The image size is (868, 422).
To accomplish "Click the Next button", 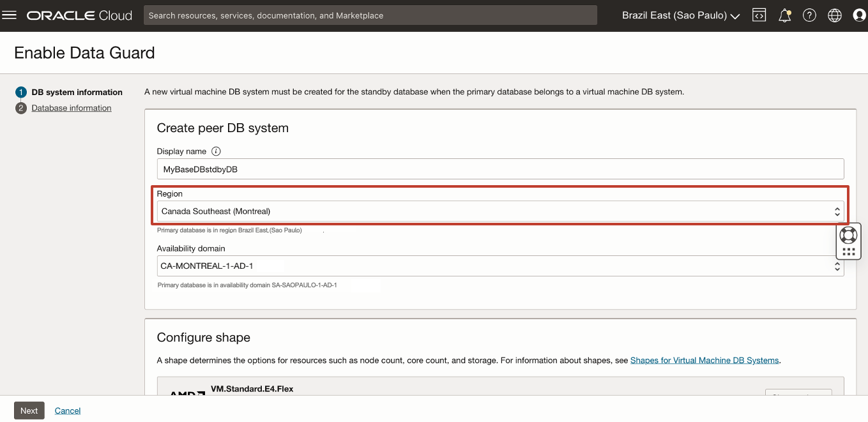I will point(29,411).
